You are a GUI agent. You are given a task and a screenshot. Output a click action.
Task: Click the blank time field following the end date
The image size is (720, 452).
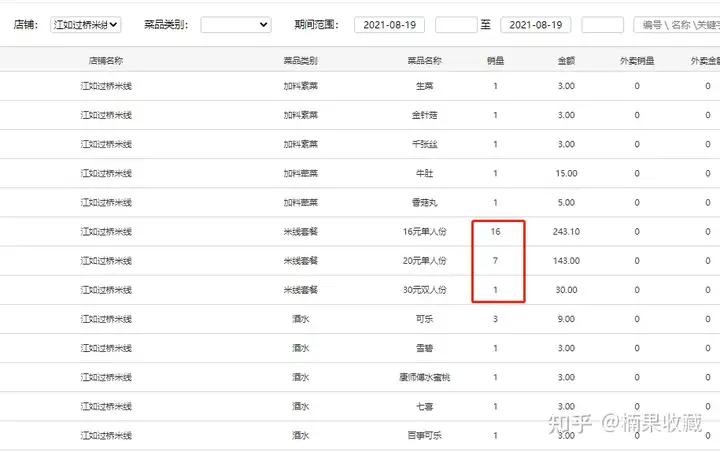[x=602, y=25]
